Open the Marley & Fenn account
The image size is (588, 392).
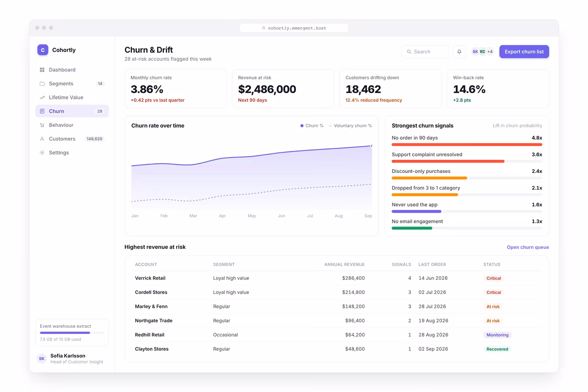point(151,307)
